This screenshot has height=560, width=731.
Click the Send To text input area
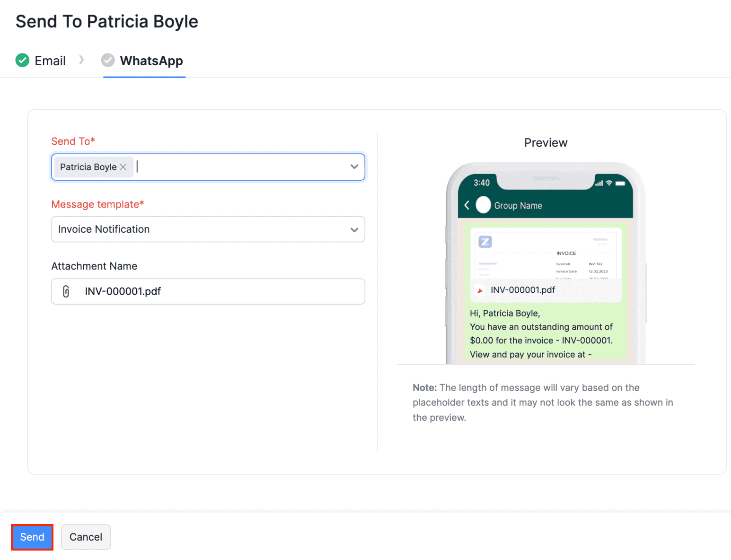coord(213,167)
